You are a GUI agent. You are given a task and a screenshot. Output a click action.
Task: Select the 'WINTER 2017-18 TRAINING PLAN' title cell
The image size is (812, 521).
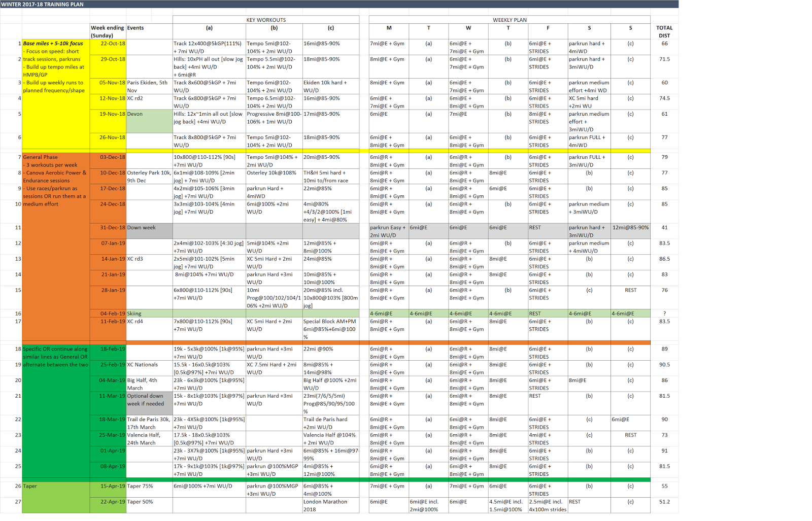tap(339, 4)
